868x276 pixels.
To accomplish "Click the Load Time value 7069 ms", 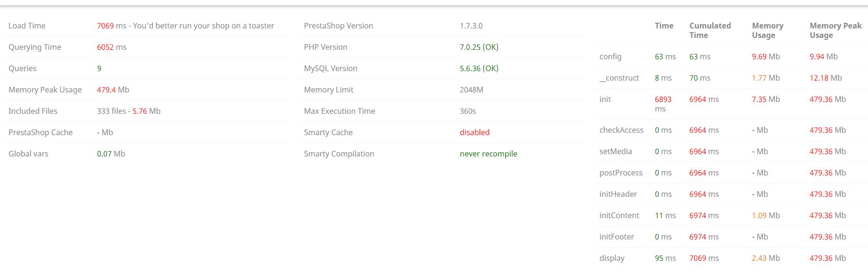I will click(x=112, y=26).
